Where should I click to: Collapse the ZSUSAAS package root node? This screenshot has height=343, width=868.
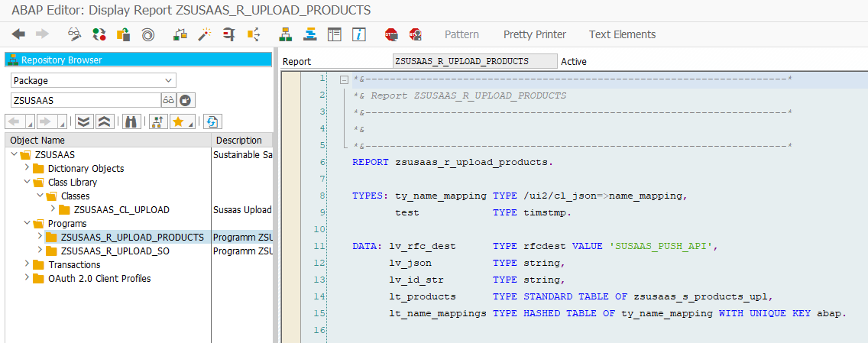[14, 154]
